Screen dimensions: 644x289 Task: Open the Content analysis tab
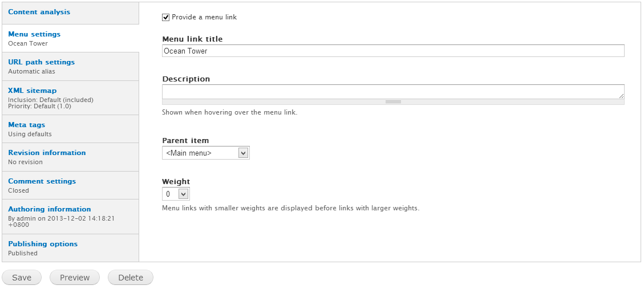[39, 12]
